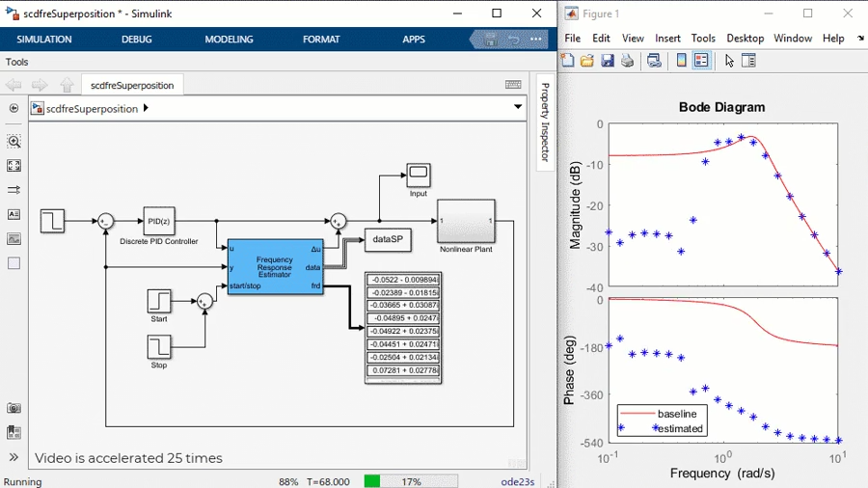Viewport: 868px width, 488px height.
Task: Toggle Edit Plot arrow in Figure 1
Action: pyautogui.click(x=729, y=61)
